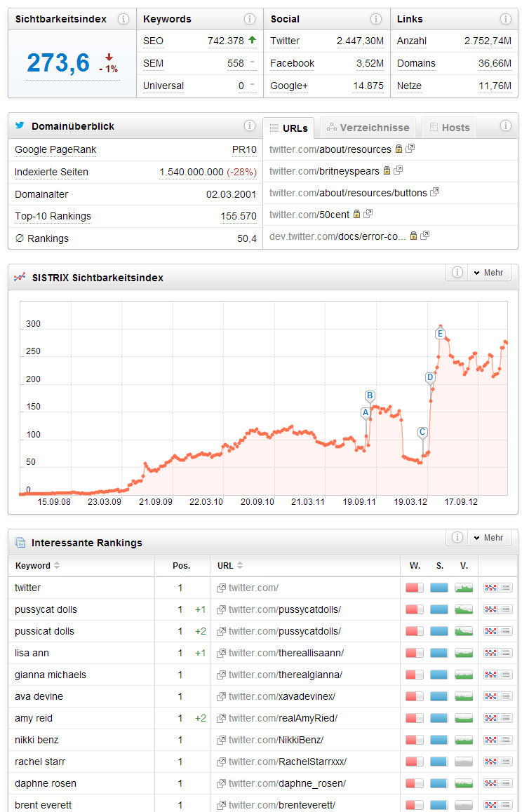529x812 pixels.
Task: Switch to the Verzeichnisse tab
Action: 368,128
